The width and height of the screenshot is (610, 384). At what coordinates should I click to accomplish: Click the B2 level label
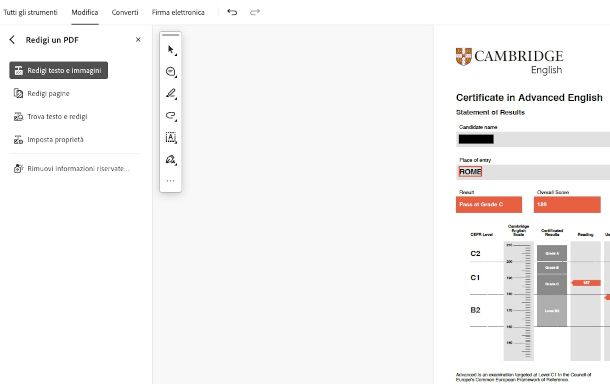[x=475, y=310]
